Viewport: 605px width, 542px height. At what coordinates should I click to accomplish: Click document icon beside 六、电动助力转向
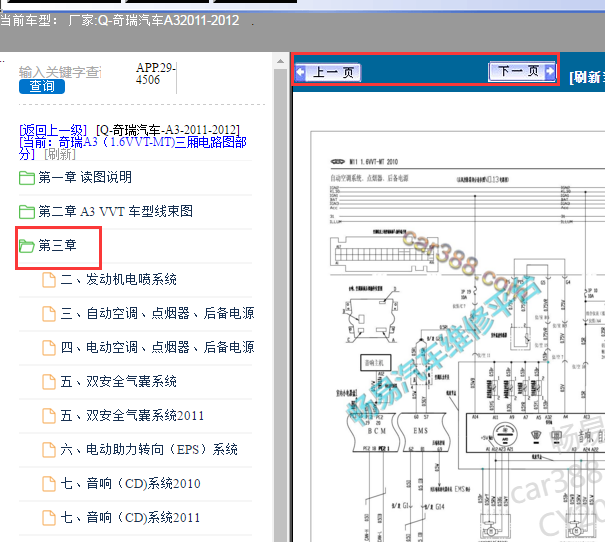49,450
